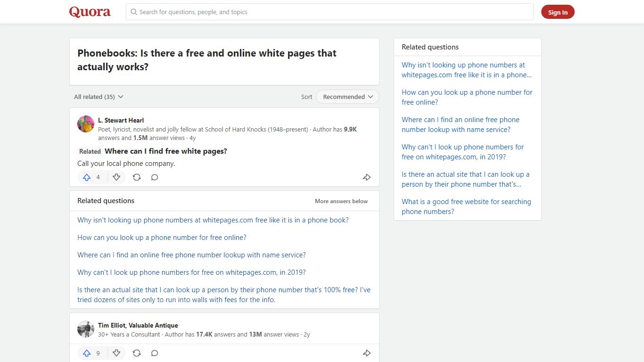This screenshot has width=644, height=362.
Task: Expand the All related (35) filter
Action: coord(99,97)
